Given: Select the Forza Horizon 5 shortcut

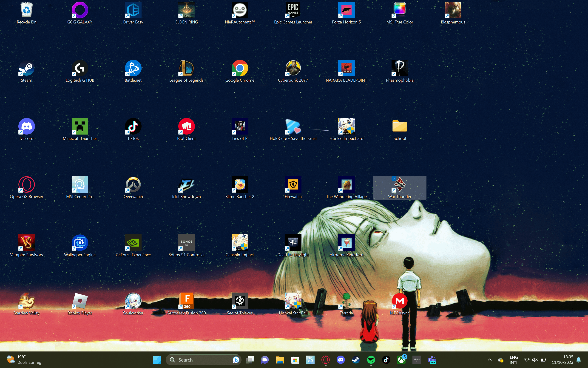Looking at the screenshot, I should click(x=346, y=13).
